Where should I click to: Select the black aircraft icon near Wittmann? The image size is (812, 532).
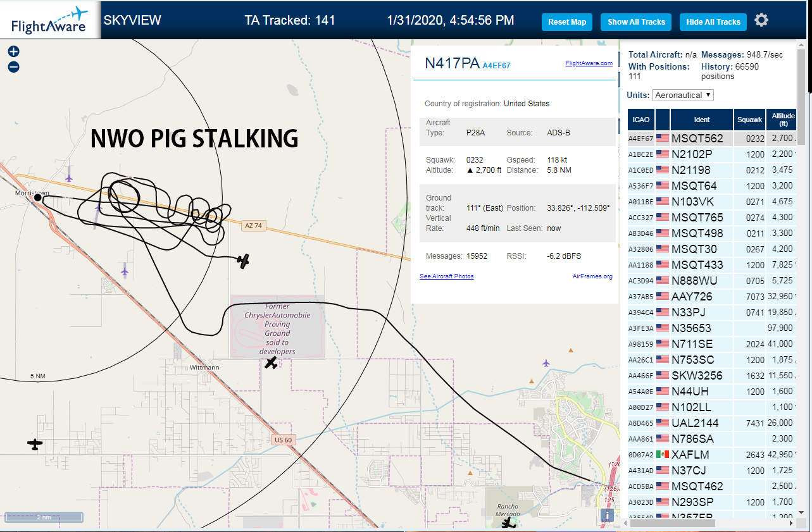271,363
